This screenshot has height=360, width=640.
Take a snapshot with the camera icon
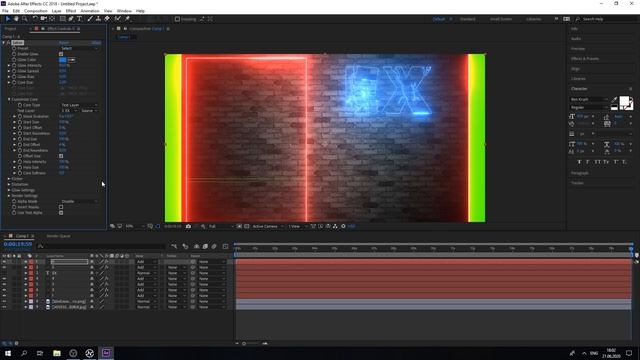click(x=188, y=226)
